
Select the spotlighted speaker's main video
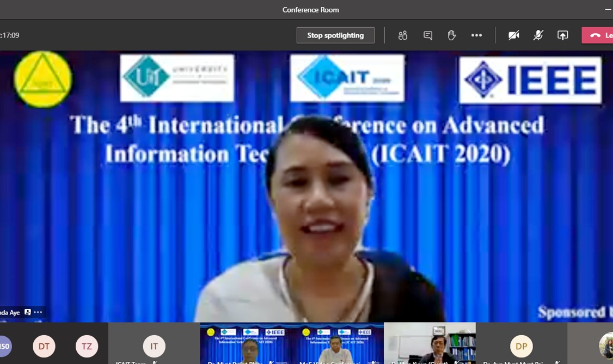pyautogui.click(x=306, y=186)
